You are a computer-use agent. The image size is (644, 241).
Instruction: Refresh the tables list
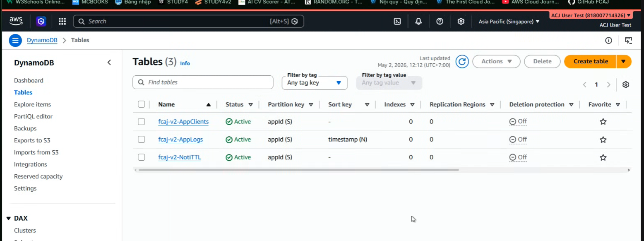(462, 62)
